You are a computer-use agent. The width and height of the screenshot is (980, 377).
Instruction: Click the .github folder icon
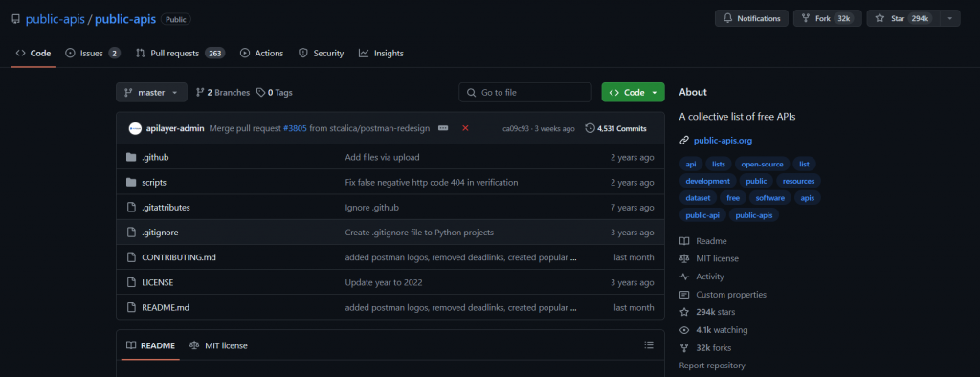(x=131, y=158)
